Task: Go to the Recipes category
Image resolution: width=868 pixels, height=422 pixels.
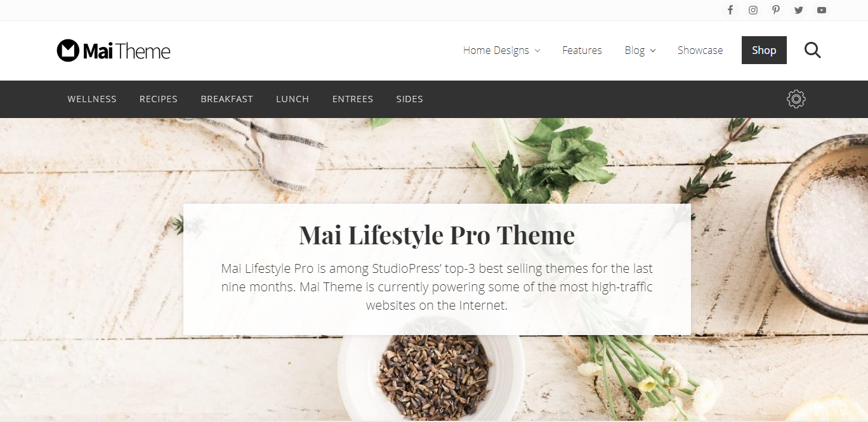Action: (x=159, y=99)
